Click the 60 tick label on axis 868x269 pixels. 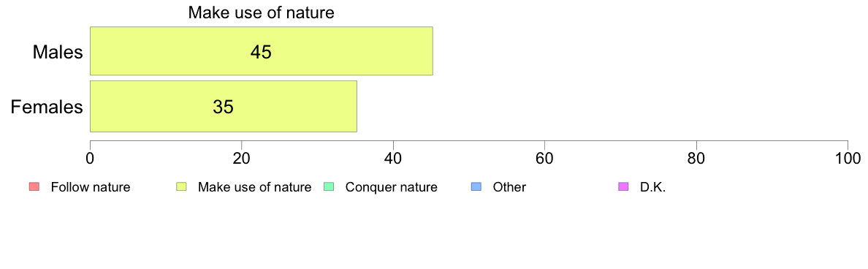(545, 158)
